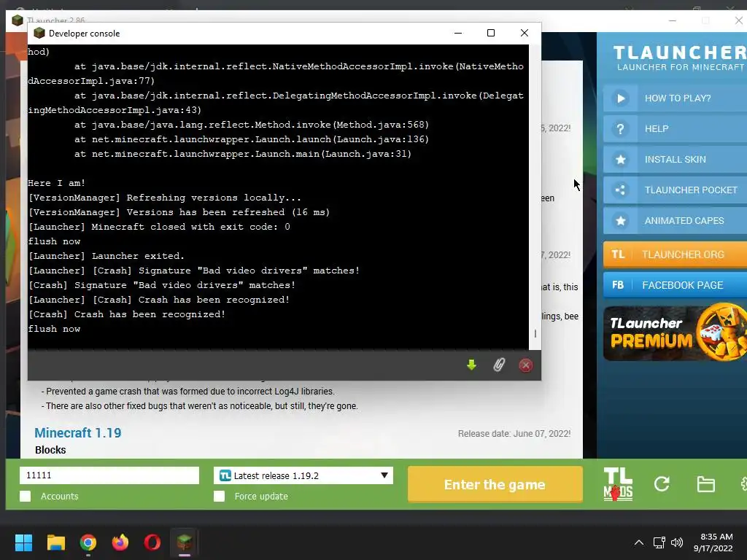Open TLauncher Premium banner
Viewport: 747px width, 560px height.
(x=675, y=332)
